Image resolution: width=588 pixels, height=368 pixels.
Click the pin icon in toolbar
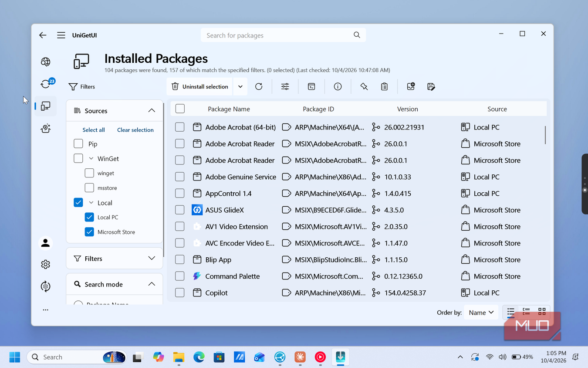pos(364,86)
